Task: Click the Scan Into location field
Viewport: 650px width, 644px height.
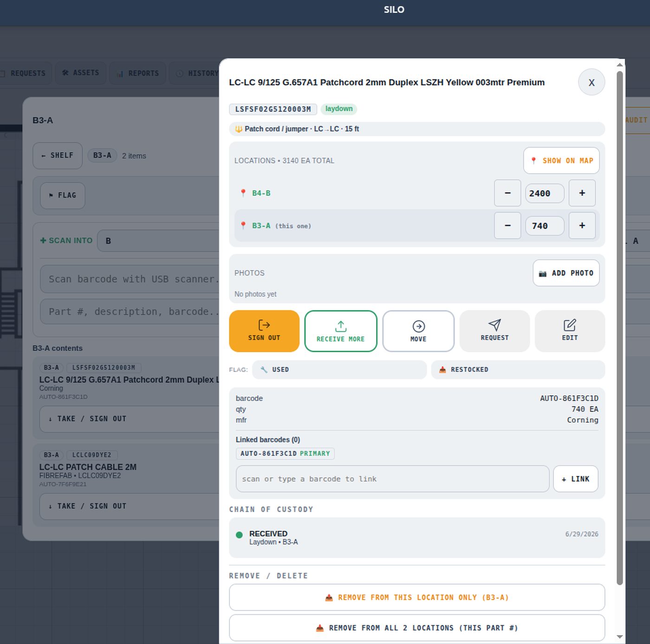Action: (158, 241)
